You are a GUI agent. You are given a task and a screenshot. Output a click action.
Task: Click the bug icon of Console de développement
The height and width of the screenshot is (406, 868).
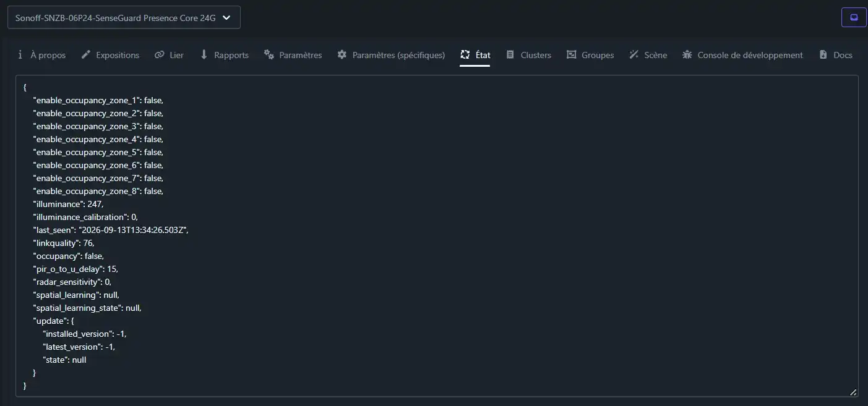[687, 55]
